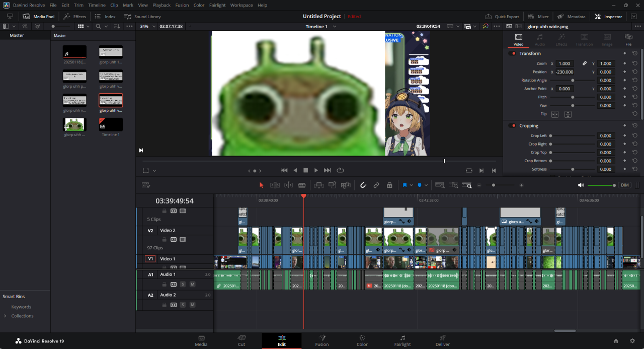Click the loop playback icon

tap(340, 170)
